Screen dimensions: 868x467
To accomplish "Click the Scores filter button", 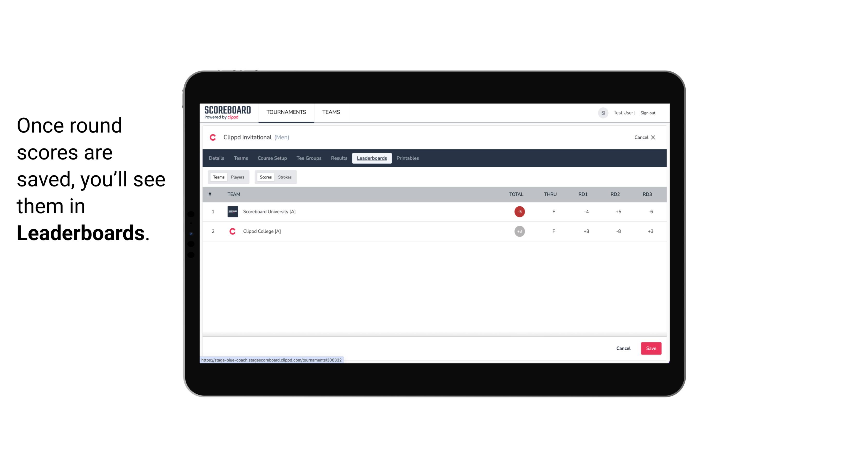I will 265,177.
